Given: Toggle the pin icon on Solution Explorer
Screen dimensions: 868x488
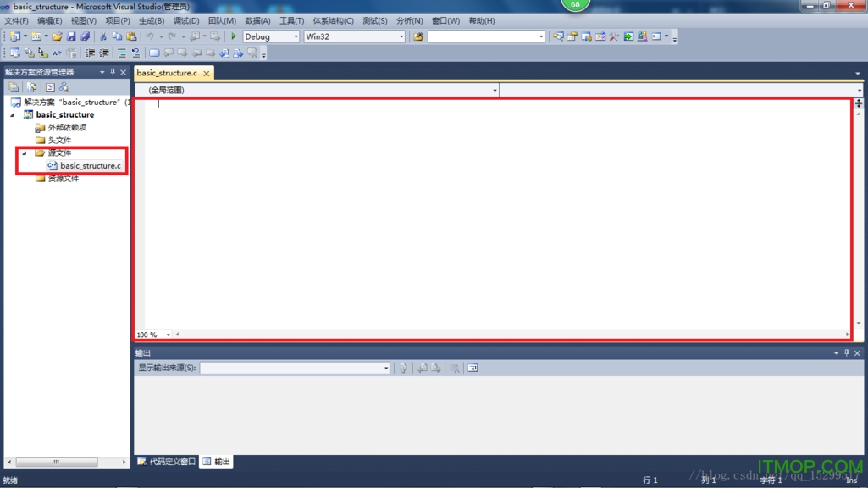Looking at the screenshot, I should (x=113, y=72).
